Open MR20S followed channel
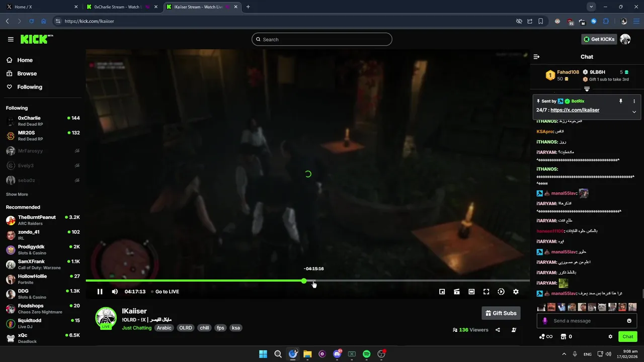The width and height of the screenshot is (644, 362). [43, 136]
